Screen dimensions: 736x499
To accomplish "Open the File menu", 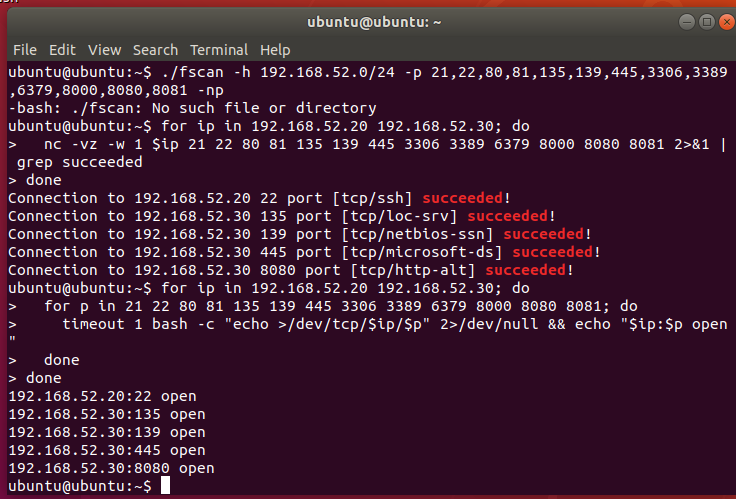I will pos(25,50).
